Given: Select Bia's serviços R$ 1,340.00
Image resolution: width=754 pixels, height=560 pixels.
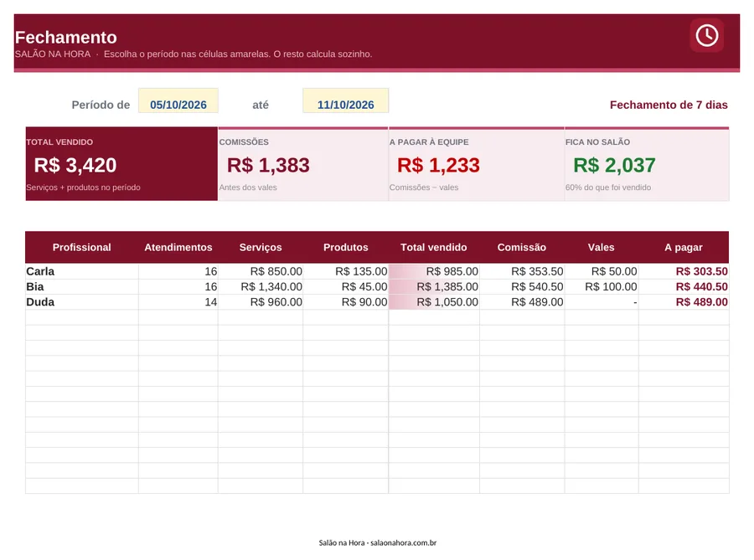Looking at the screenshot, I should [261, 287].
